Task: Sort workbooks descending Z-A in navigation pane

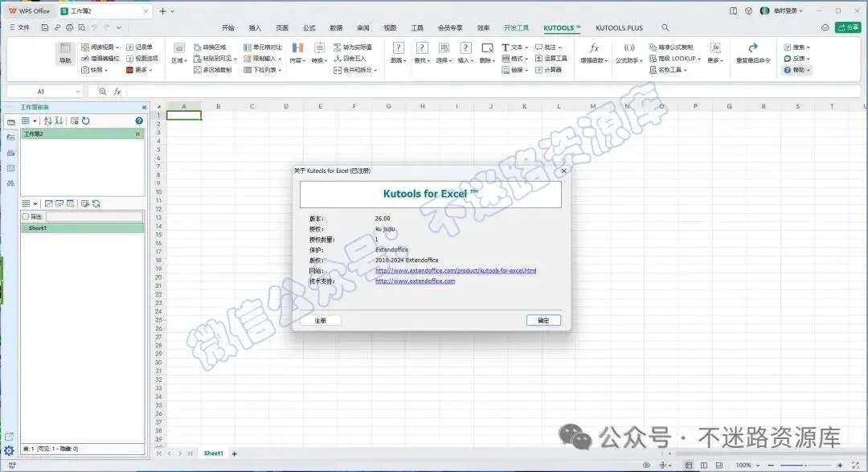Action: tap(59, 121)
